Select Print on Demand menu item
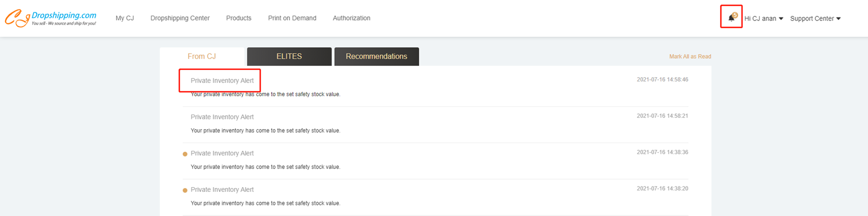The width and height of the screenshot is (868, 216). tap(292, 18)
